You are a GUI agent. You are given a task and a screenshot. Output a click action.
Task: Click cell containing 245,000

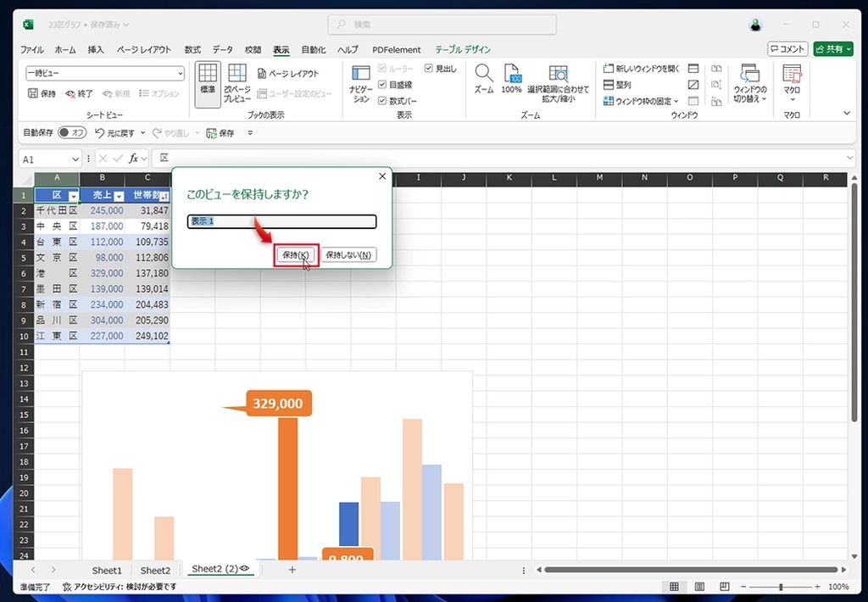point(103,210)
